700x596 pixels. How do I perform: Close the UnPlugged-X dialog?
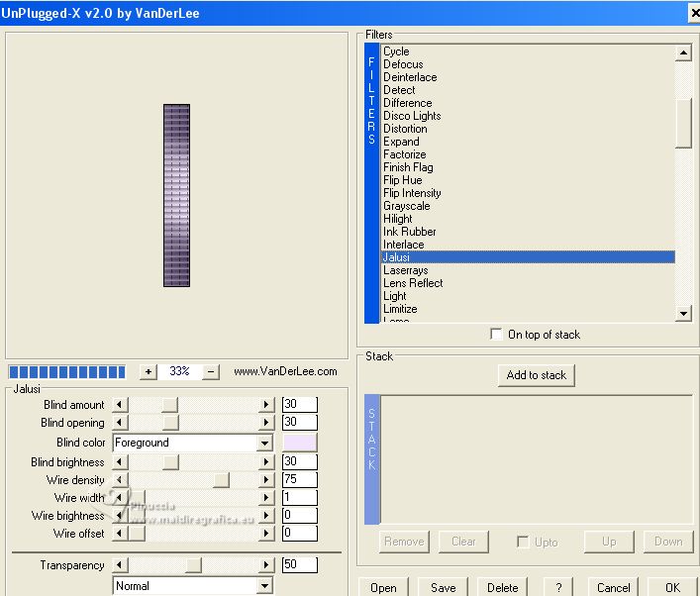coord(694,13)
